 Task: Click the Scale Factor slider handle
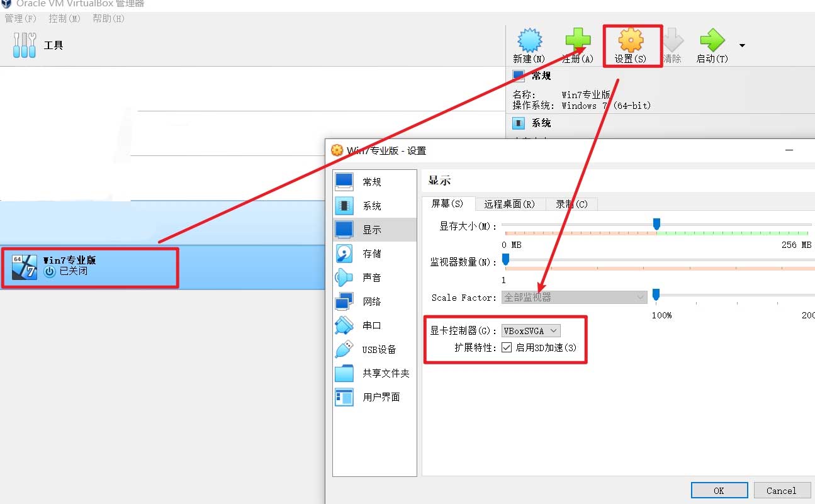click(x=656, y=294)
